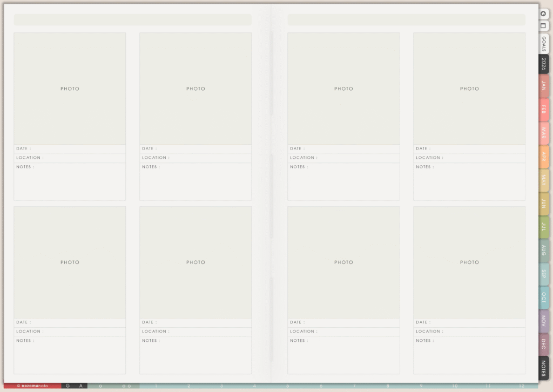Click the bottom-right PHOTO placeholder on right page
This screenshot has width=553, height=392.
click(x=469, y=262)
